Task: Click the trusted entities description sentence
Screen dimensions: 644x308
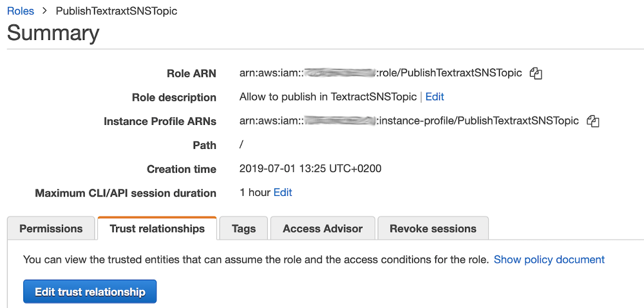Action: pos(256,260)
